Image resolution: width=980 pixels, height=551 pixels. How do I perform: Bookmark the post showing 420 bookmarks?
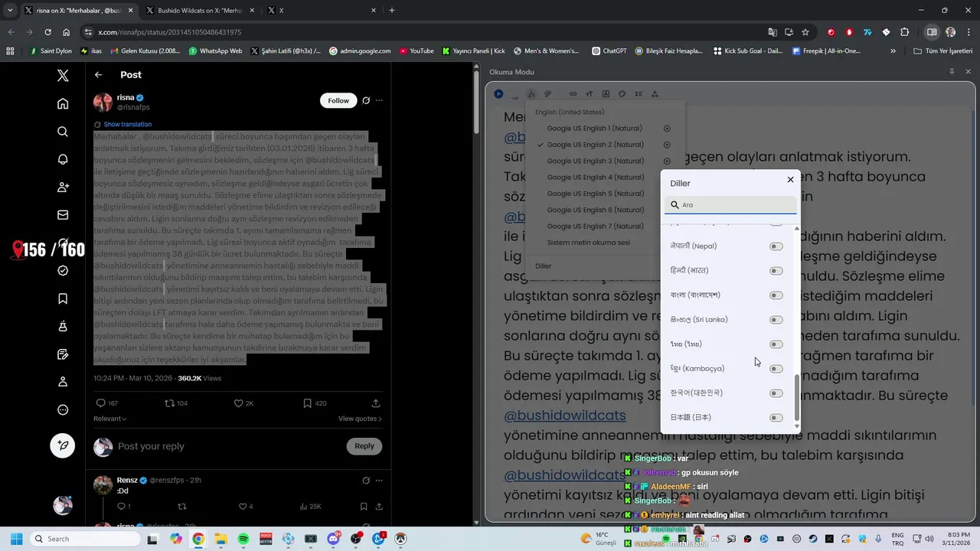coord(315,403)
